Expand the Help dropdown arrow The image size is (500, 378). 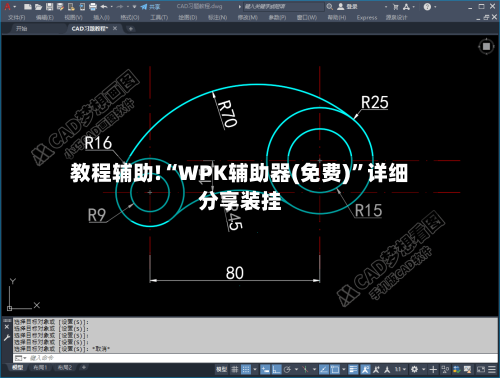point(435,7)
